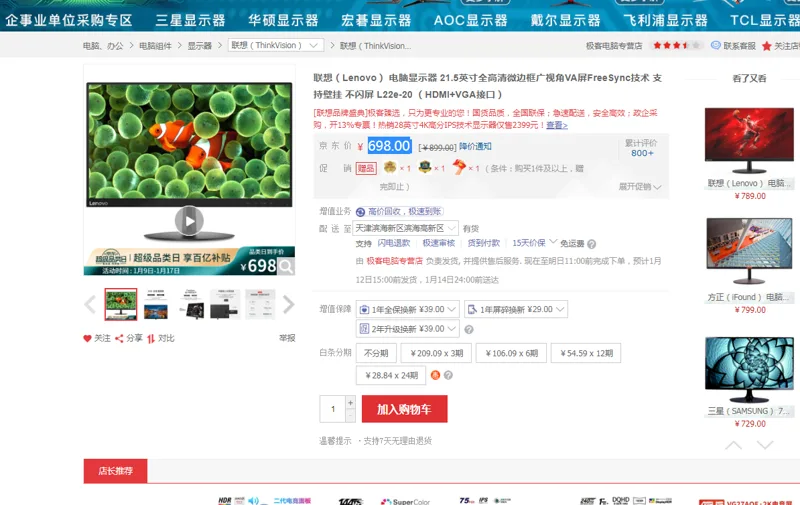This screenshot has height=505, width=800.
Task: Click the 分享 share icon
Action: 119,338
